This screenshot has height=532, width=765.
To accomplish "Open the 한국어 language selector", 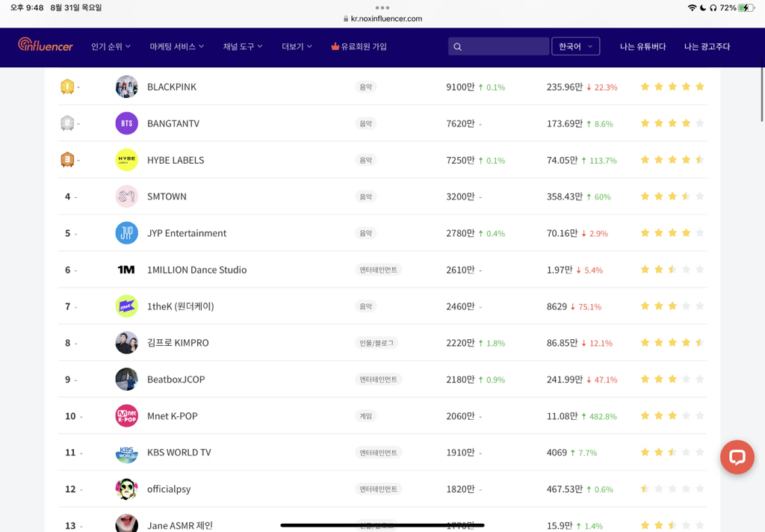I will pyautogui.click(x=575, y=46).
